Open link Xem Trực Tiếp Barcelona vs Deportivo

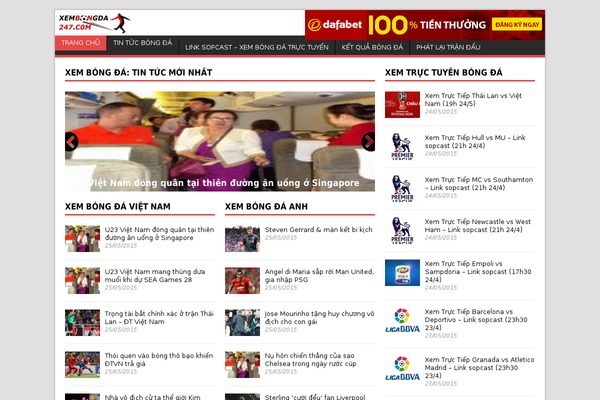(476, 320)
